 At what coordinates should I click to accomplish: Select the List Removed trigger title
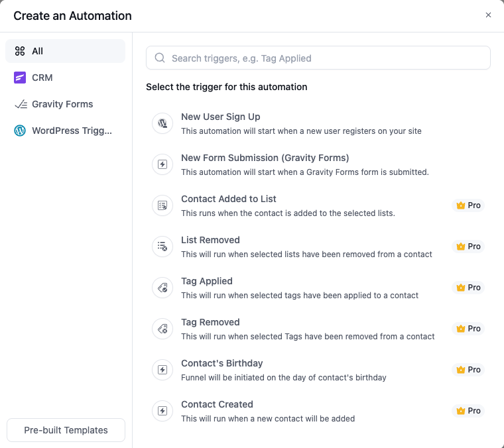click(210, 240)
